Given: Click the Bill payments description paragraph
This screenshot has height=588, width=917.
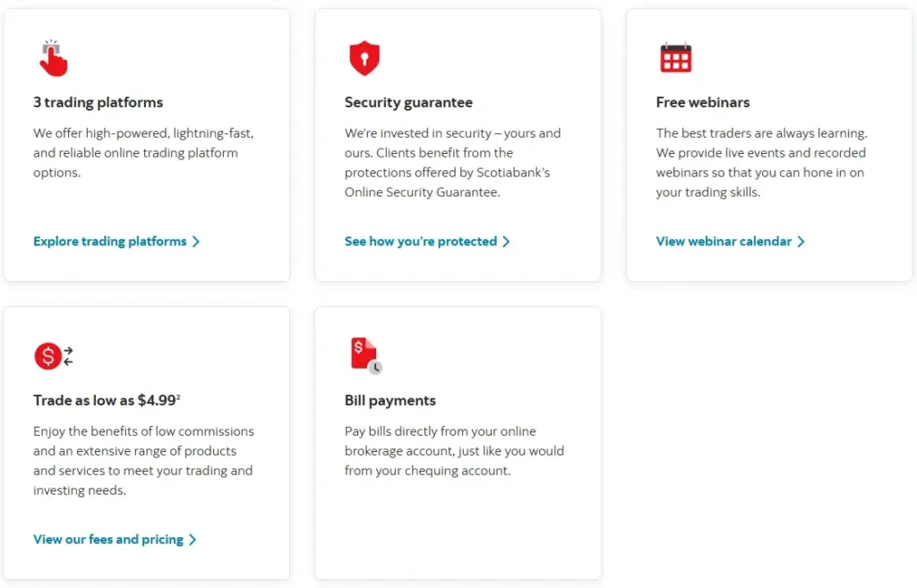Looking at the screenshot, I should point(454,451).
